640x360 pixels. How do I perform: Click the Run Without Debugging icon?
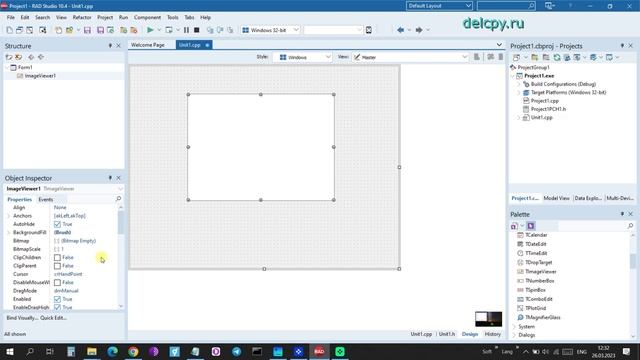(168, 30)
